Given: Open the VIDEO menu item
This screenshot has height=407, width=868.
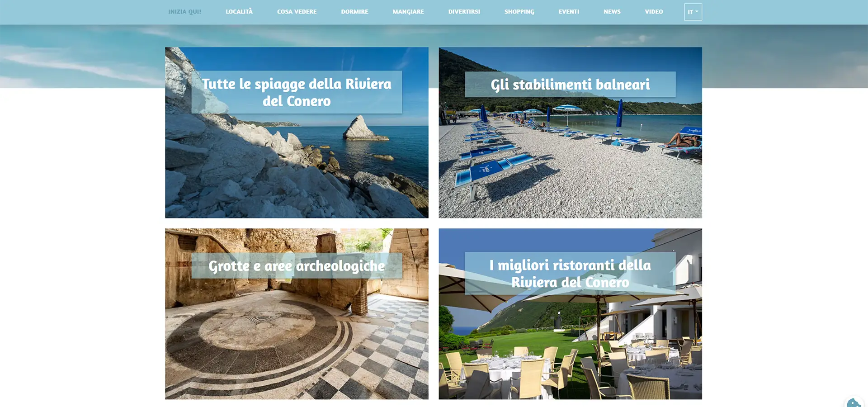Looking at the screenshot, I should pos(654,12).
